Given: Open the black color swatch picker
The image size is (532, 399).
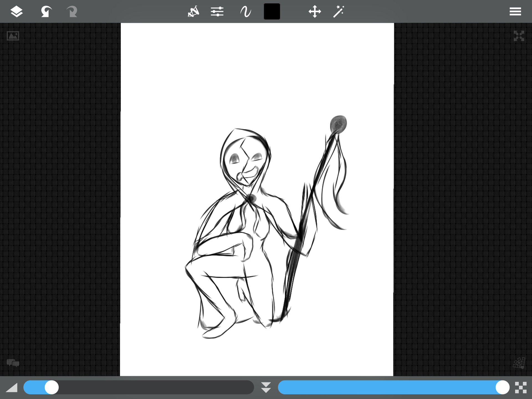Looking at the screenshot, I should (x=272, y=12).
